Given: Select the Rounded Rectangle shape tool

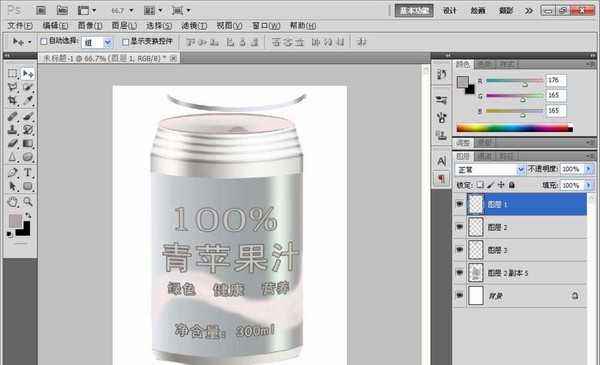Looking at the screenshot, I should click(x=28, y=186).
